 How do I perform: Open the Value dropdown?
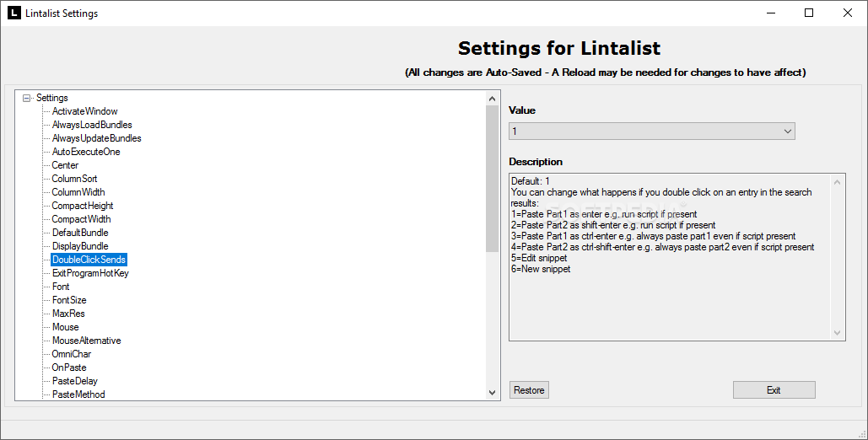[x=651, y=131]
